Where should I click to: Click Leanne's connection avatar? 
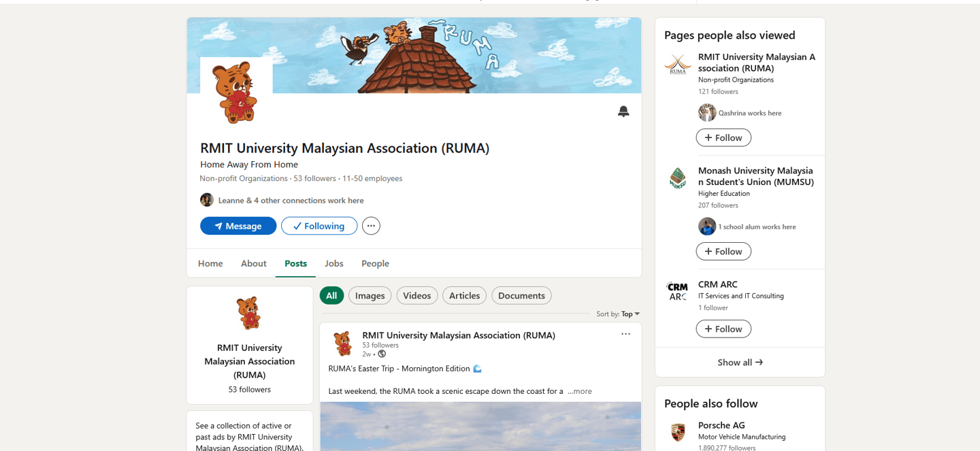tap(207, 200)
